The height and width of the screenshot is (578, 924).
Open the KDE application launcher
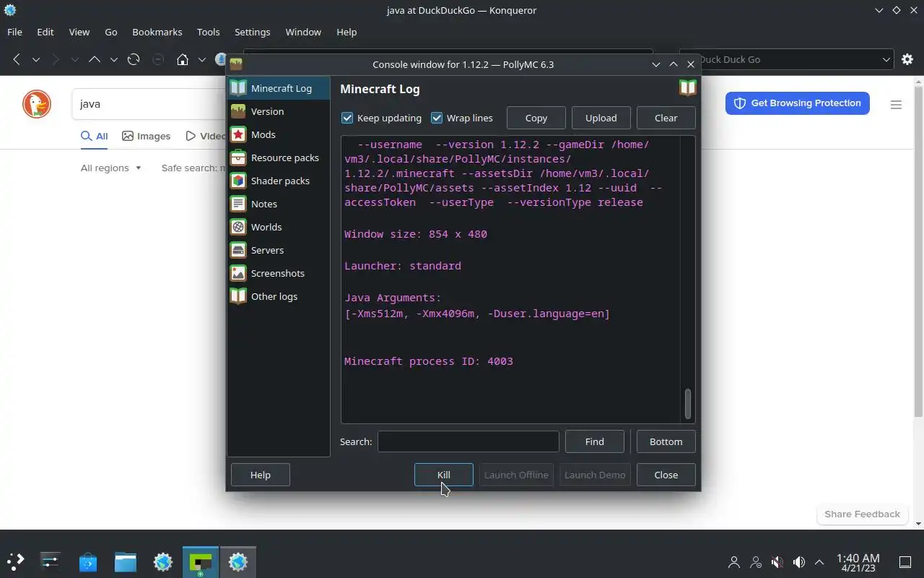click(x=16, y=561)
